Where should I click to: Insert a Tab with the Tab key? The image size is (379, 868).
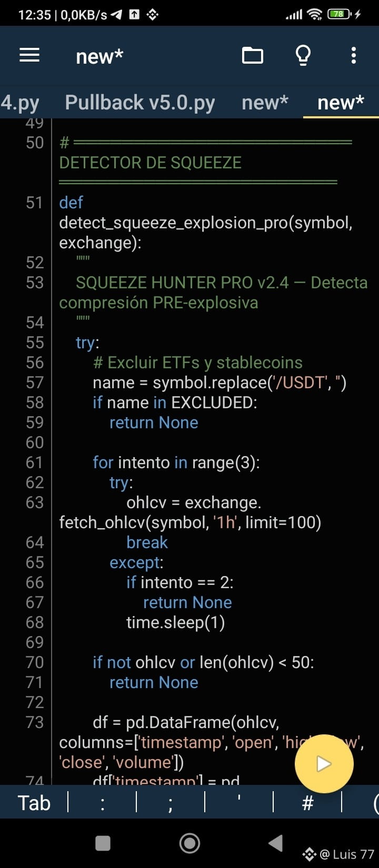[34, 803]
